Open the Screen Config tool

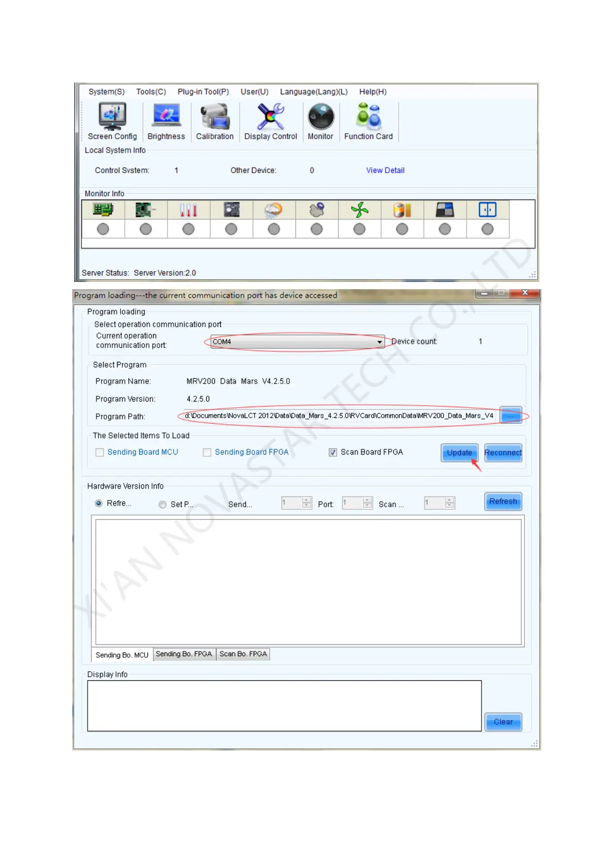[112, 122]
